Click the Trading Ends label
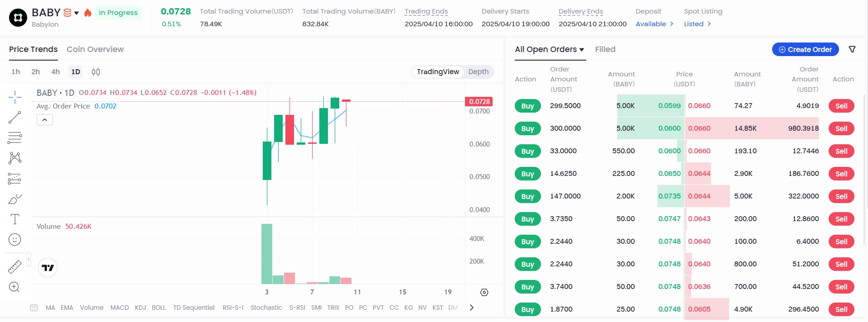 click(426, 11)
